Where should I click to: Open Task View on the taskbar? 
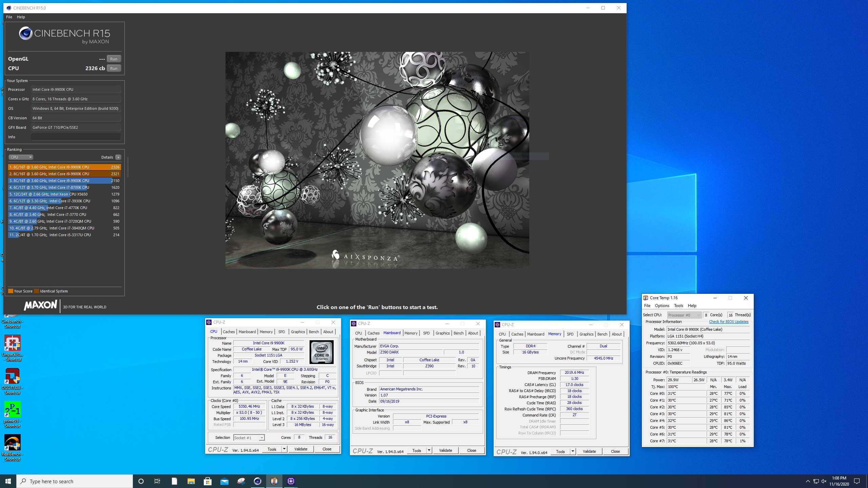click(157, 481)
